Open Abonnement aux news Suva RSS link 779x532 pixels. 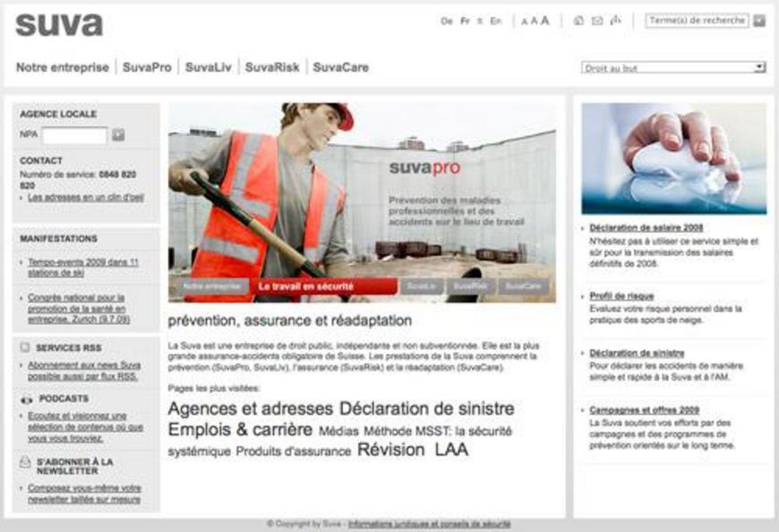(x=84, y=371)
